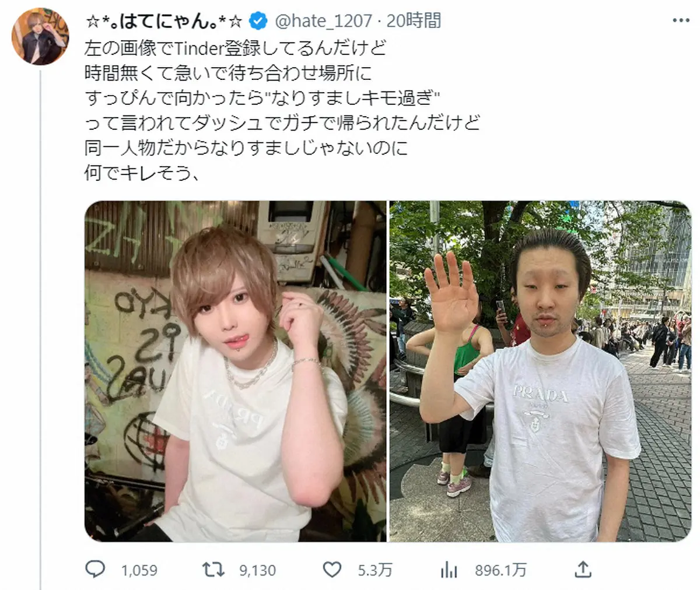The height and width of the screenshot is (590, 700).
Task: Click the 9,130 retweets count
Action: point(258,570)
